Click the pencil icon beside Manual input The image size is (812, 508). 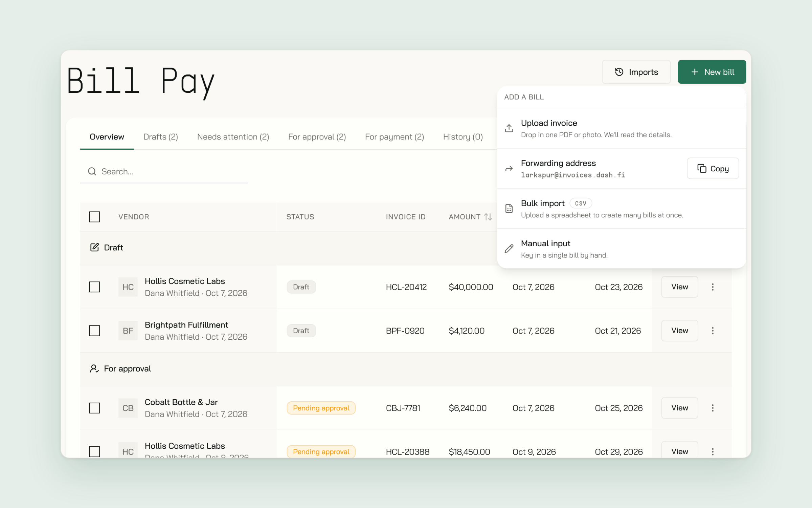pos(509,249)
